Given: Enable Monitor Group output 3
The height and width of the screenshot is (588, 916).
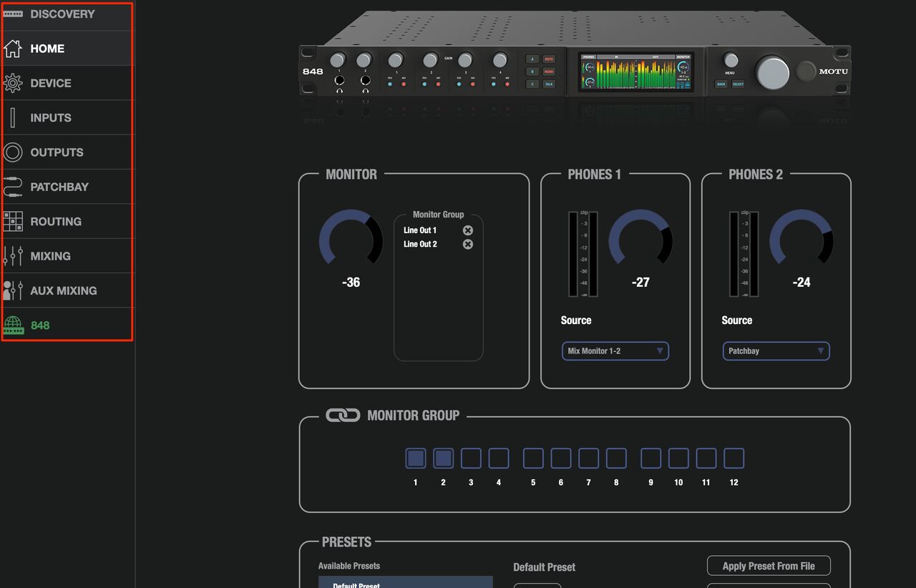Looking at the screenshot, I should (471, 459).
